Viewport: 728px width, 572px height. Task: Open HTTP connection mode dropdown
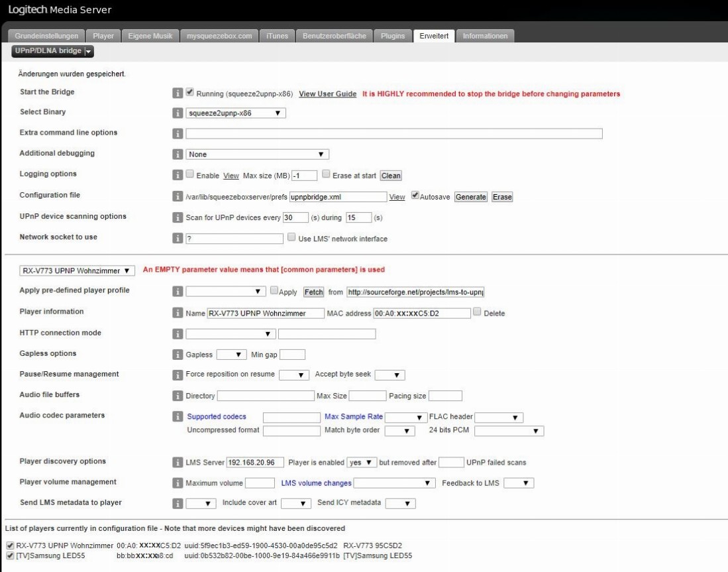(231, 333)
